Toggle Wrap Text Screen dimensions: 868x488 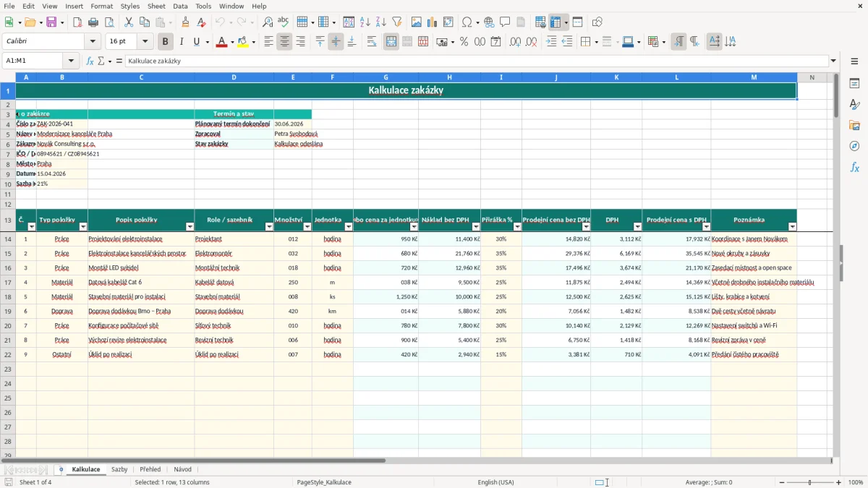tap(372, 42)
